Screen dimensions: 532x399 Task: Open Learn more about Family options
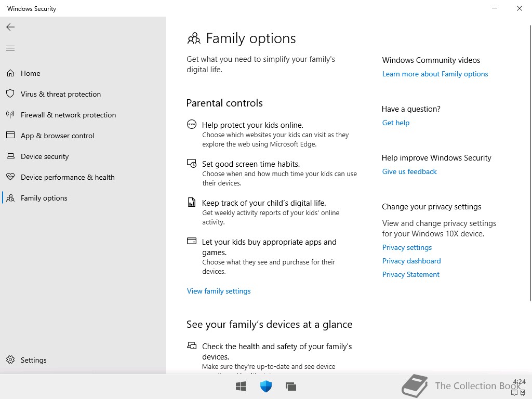(x=435, y=74)
